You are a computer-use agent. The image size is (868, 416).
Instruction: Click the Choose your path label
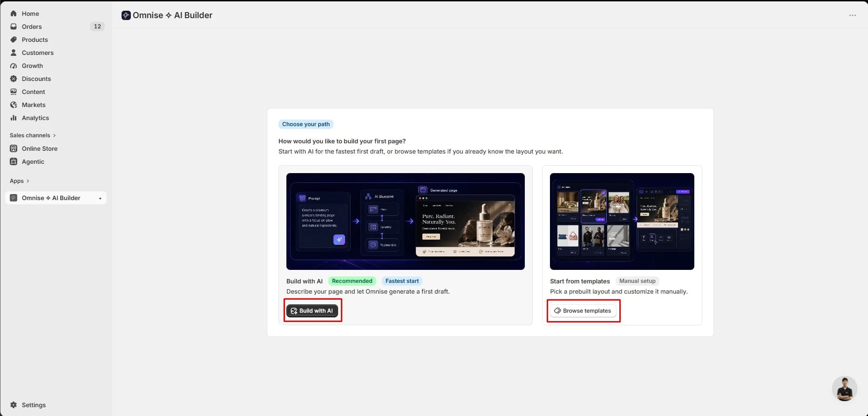(306, 124)
